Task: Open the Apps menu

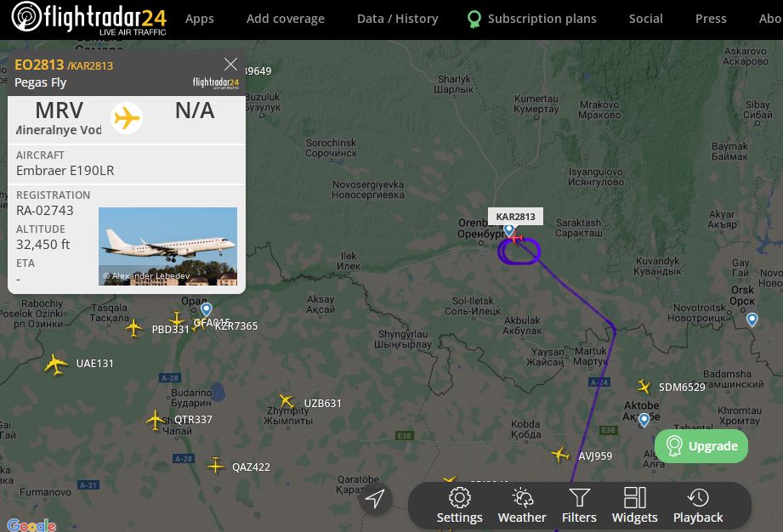Action: (x=199, y=19)
